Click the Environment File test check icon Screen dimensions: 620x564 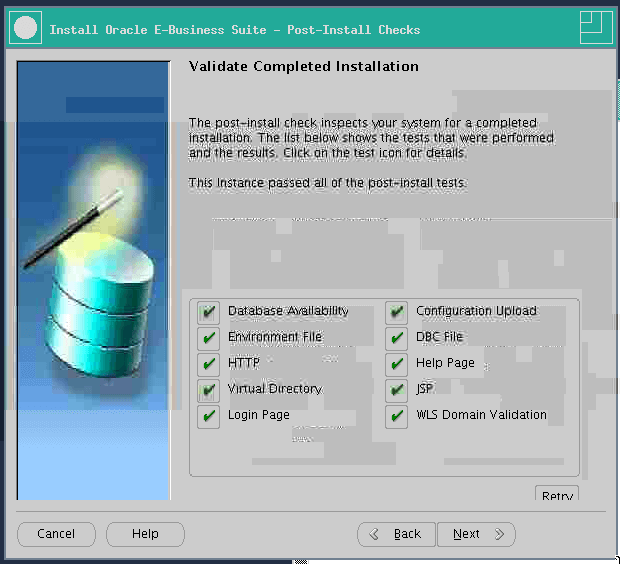pyautogui.click(x=208, y=338)
